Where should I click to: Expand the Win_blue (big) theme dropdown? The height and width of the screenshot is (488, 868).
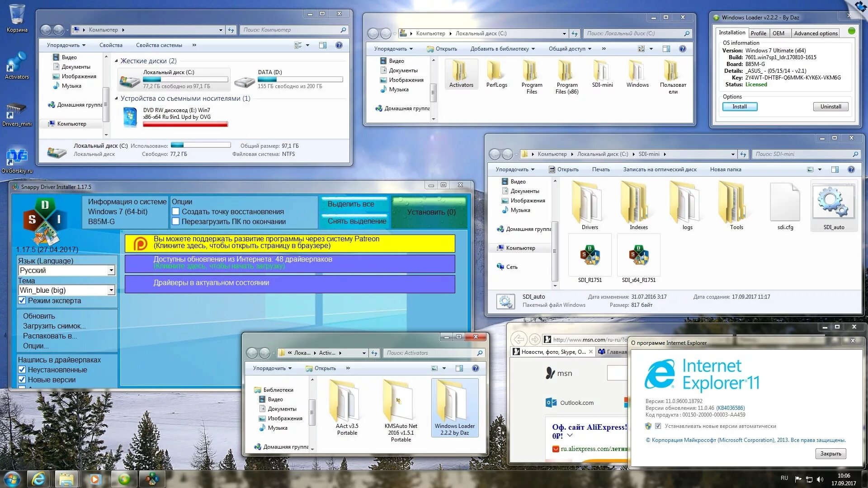(x=111, y=291)
